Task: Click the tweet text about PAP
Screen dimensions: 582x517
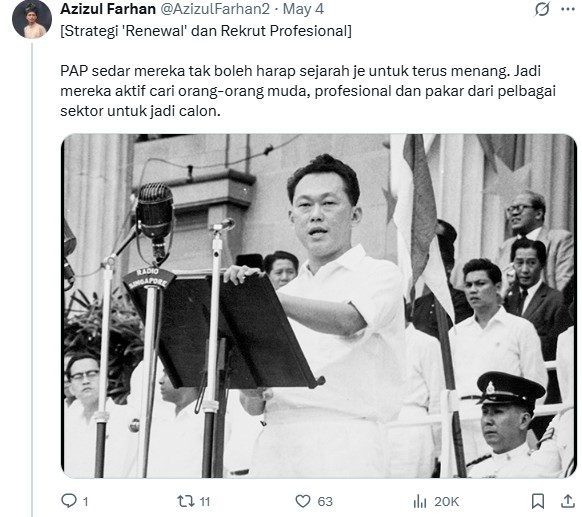Action: point(308,91)
